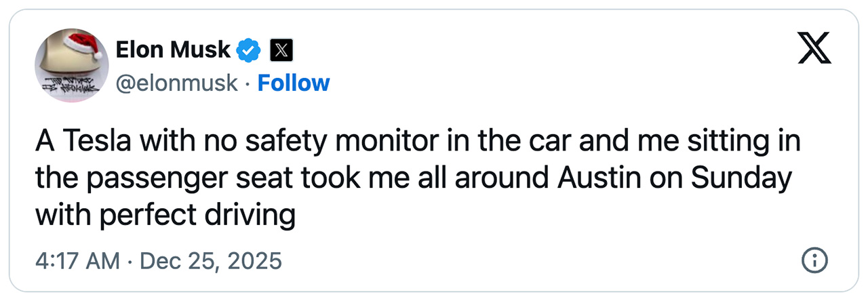The image size is (868, 301).
Task: Open the tweet info circle icon
Action: tap(814, 260)
